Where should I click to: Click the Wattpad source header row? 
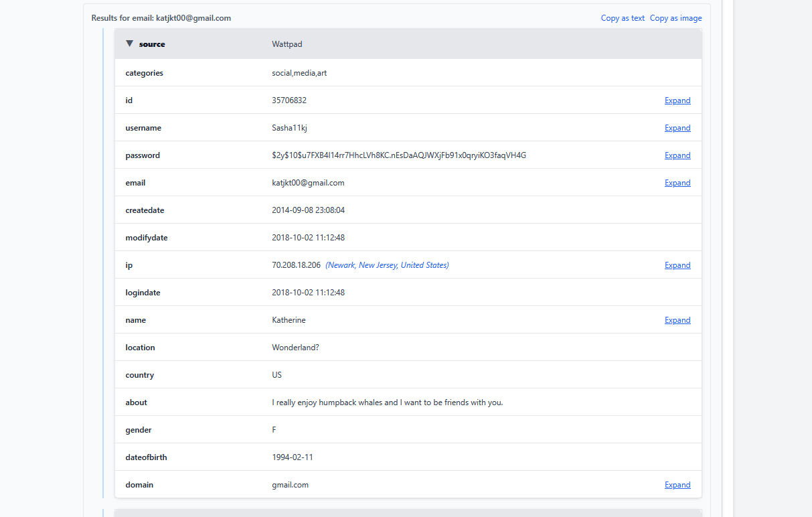[408, 44]
